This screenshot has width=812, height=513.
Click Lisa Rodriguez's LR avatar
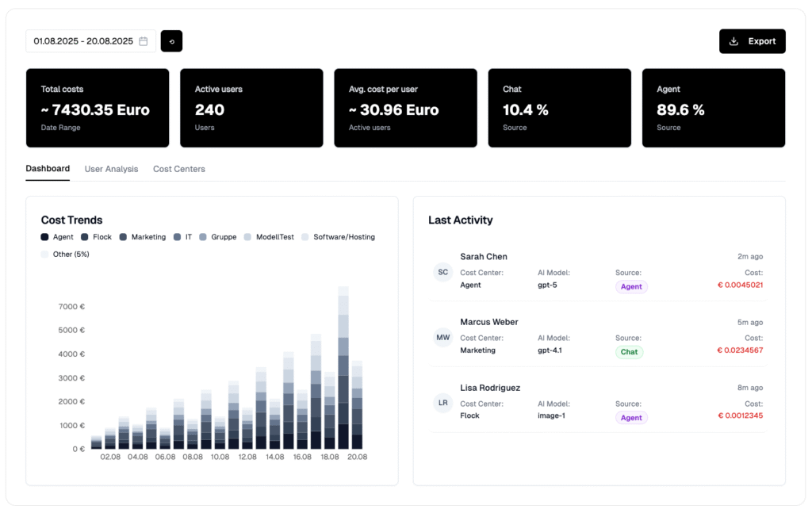tap(442, 403)
